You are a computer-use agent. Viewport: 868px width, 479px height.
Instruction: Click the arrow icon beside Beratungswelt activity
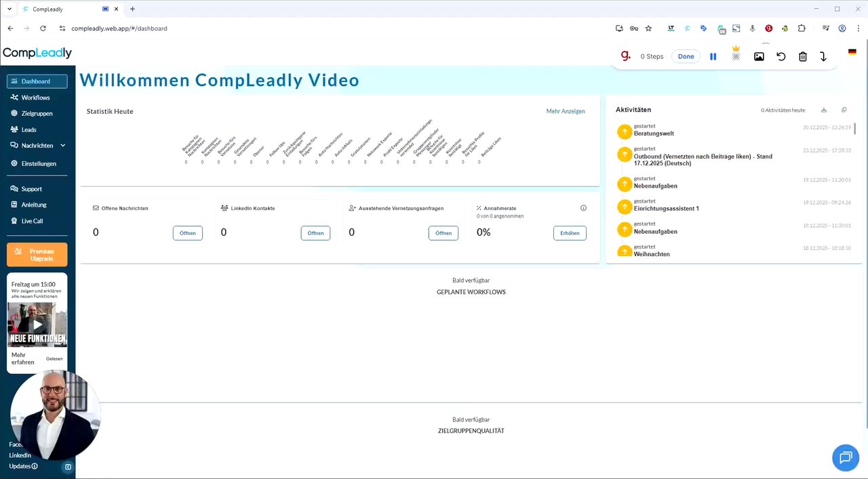coord(624,131)
